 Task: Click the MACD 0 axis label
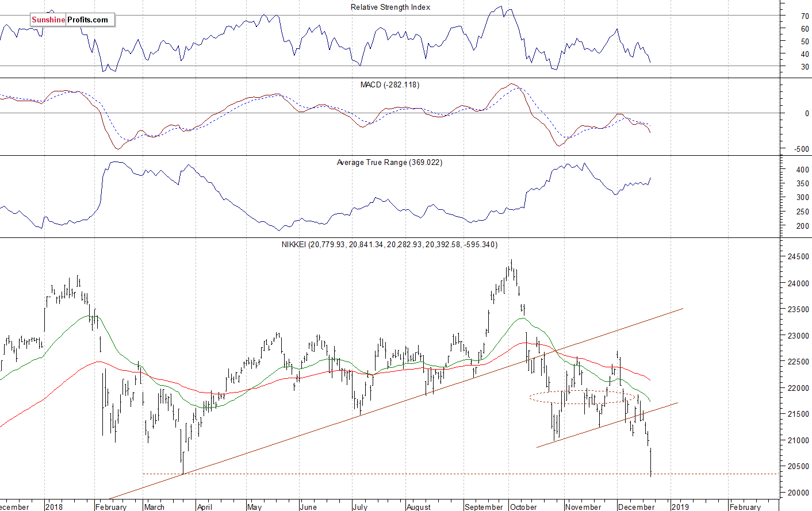(x=807, y=114)
